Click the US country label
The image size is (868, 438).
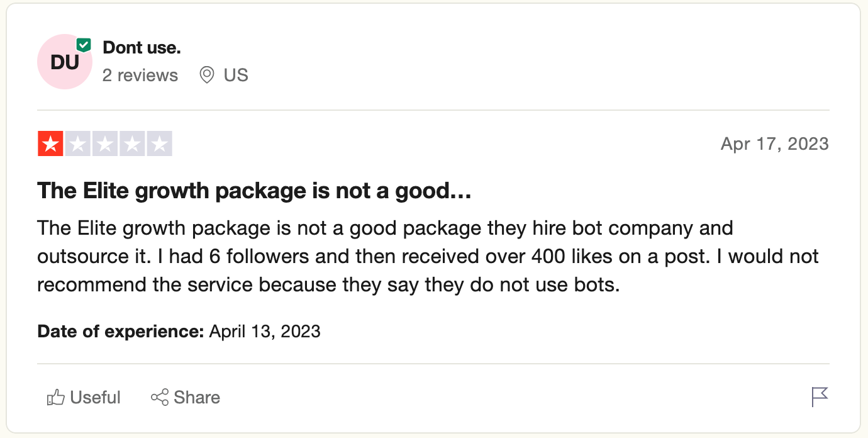tap(236, 76)
